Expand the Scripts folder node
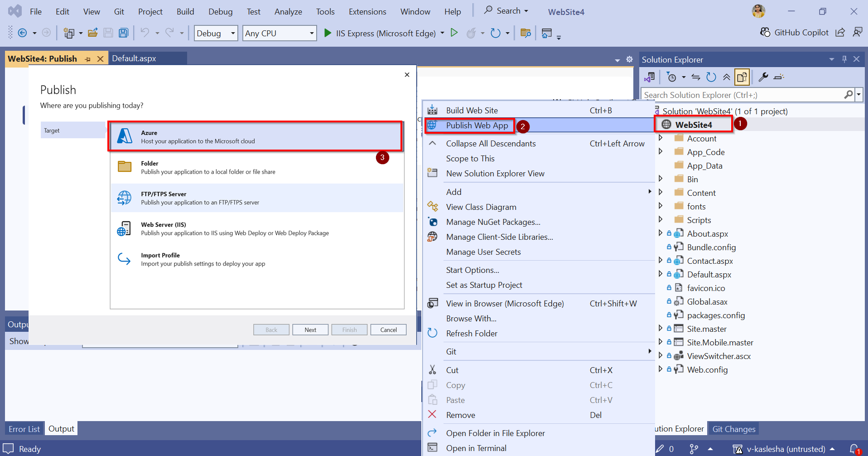868x456 pixels. [661, 219]
